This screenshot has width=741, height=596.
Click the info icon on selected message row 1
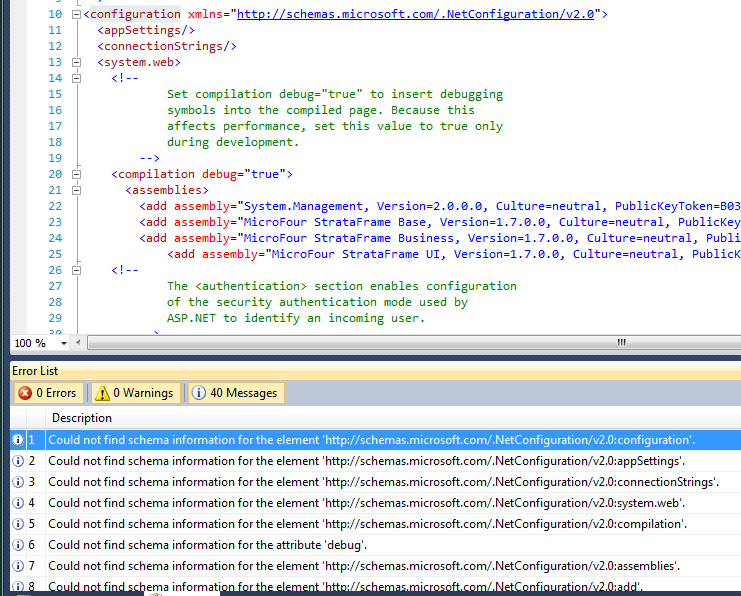tap(17, 440)
